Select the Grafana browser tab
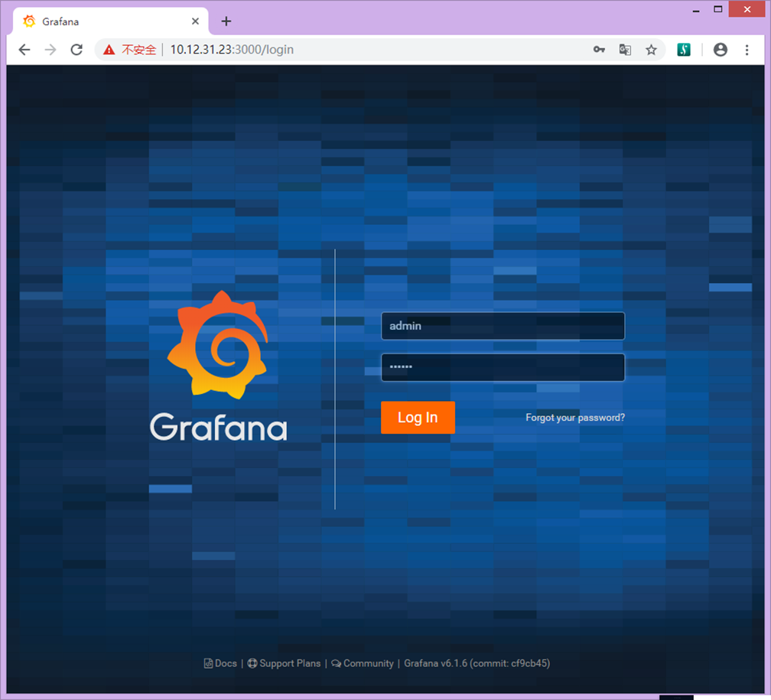The image size is (771, 700). pyautogui.click(x=112, y=21)
